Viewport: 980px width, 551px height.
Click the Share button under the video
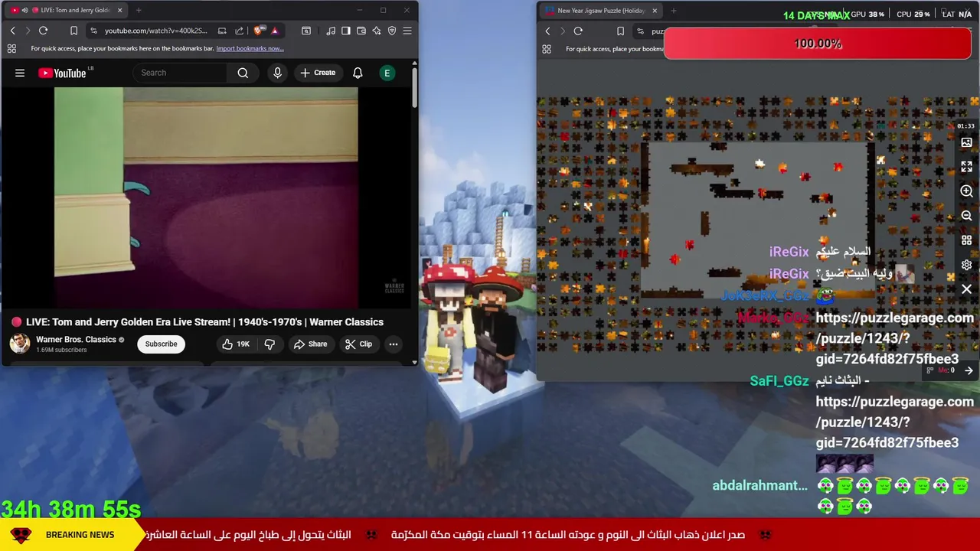tap(310, 344)
